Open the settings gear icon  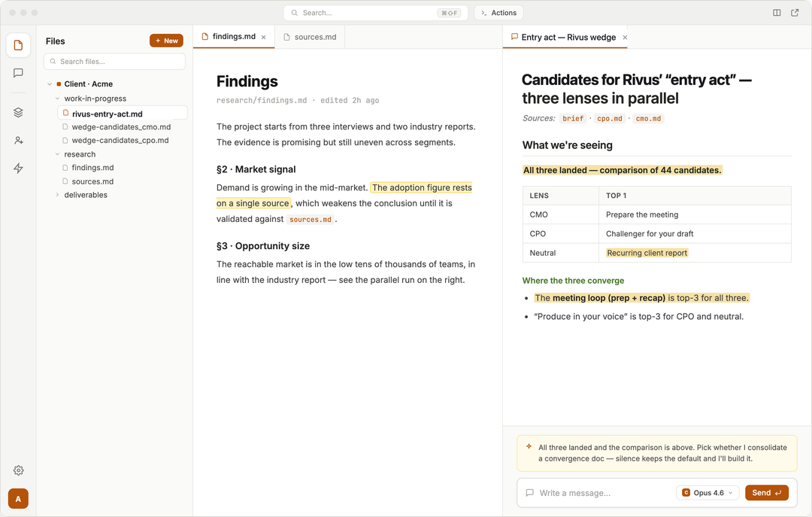(x=18, y=470)
